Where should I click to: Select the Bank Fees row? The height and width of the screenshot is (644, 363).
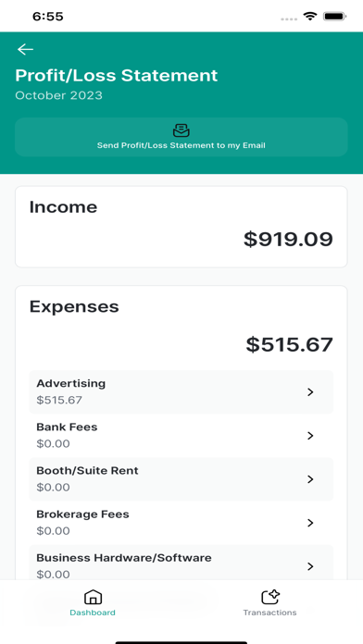tap(181, 436)
